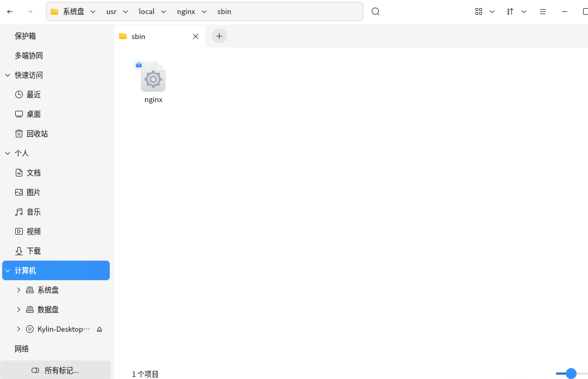Expand dropdown next to nginx in path bar
Screen dimensions: 588x379
point(204,11)
